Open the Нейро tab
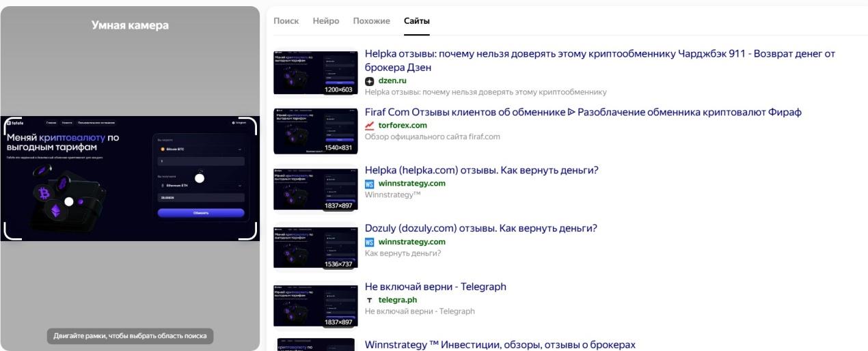 pyautogui.click(x=325, y=21)
